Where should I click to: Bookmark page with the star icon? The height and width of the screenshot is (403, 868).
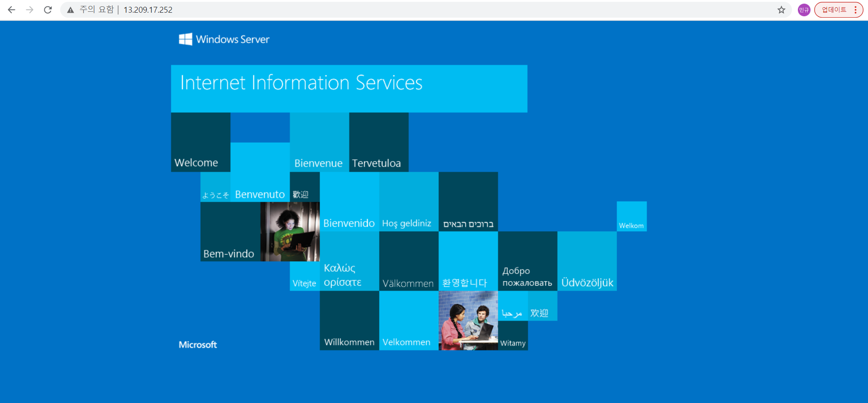coord(781,10)
